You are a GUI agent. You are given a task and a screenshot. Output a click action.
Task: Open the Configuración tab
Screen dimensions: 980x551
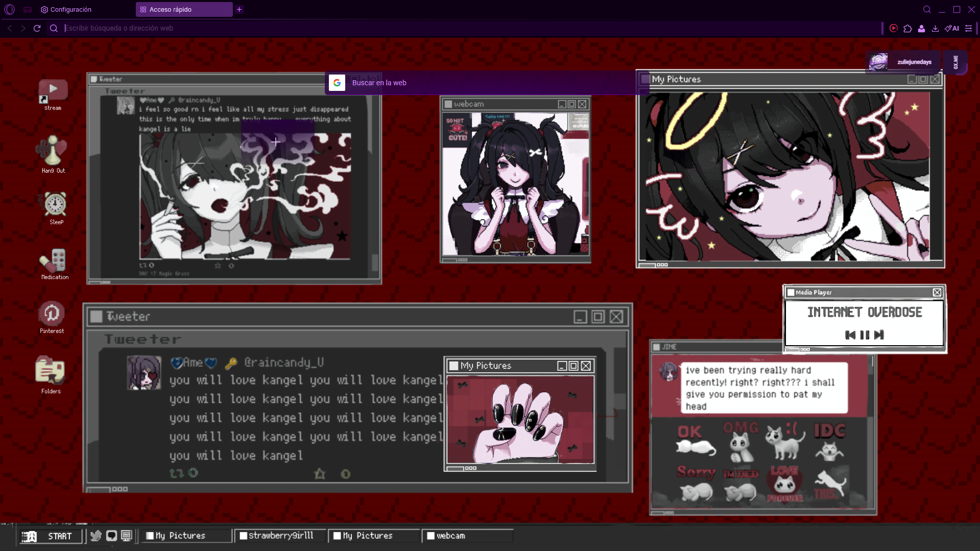click(x=66, y=9)
